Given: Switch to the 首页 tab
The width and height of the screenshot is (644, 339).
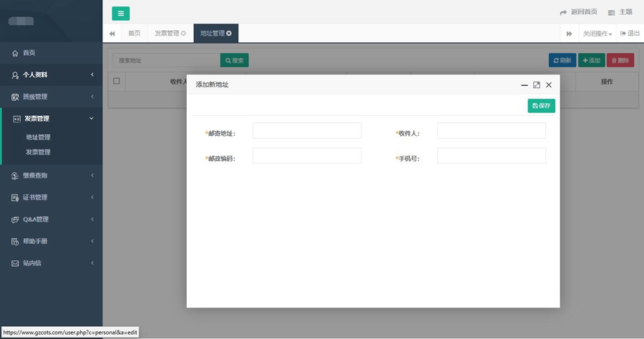Looking at the screenshot, I should [134, 34].
